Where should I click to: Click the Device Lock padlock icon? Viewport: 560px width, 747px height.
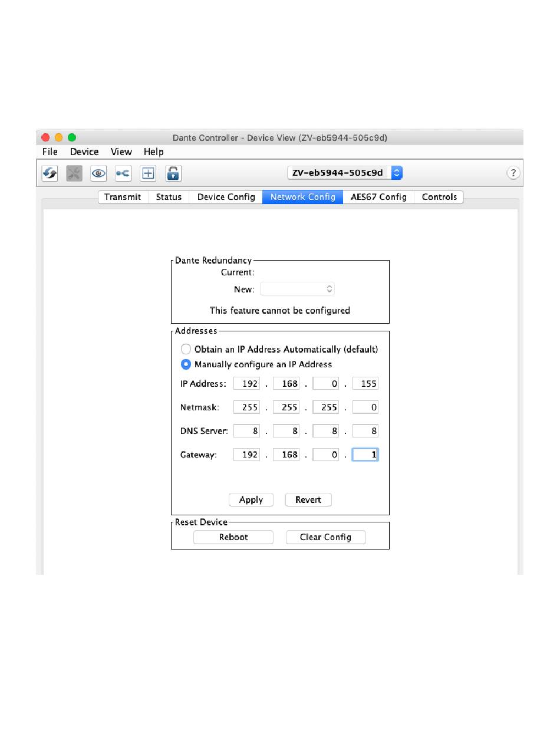click(x=173, y=173)
